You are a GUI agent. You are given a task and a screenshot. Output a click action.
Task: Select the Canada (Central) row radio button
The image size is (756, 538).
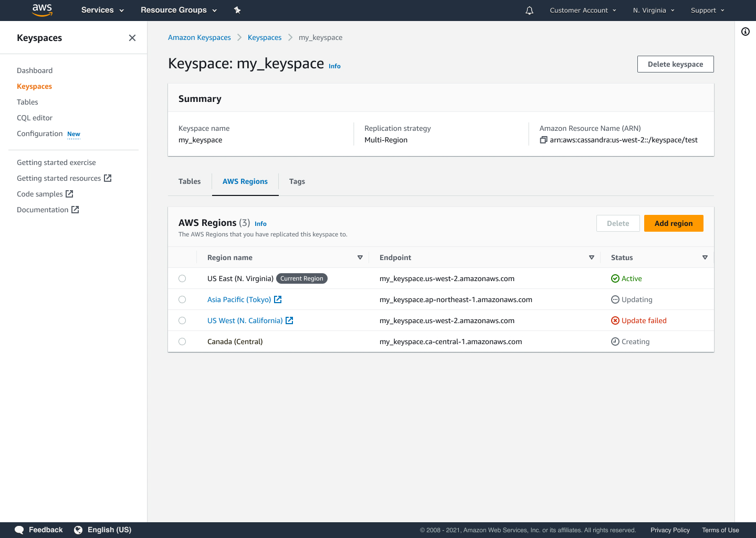[x=182, y=341]
